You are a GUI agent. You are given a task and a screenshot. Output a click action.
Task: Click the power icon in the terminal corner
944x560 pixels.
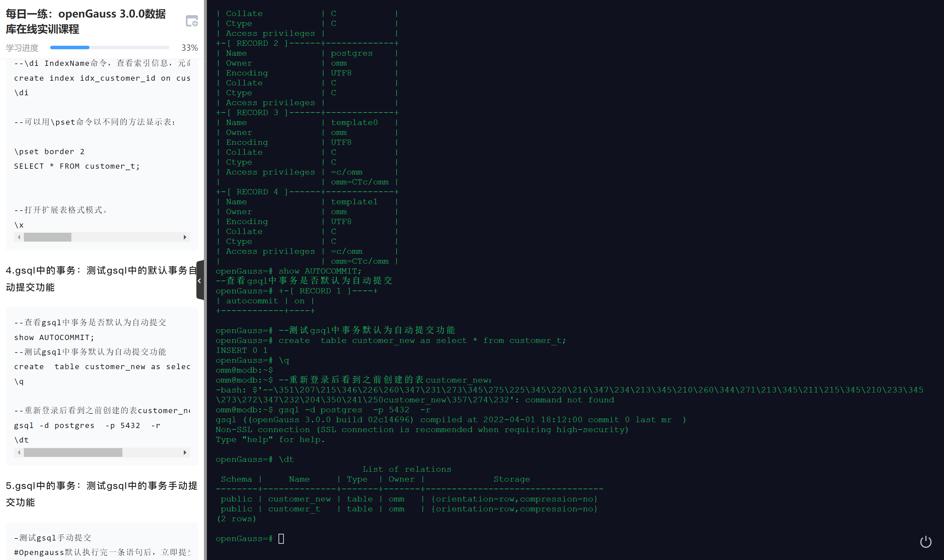tap(926, 542)
